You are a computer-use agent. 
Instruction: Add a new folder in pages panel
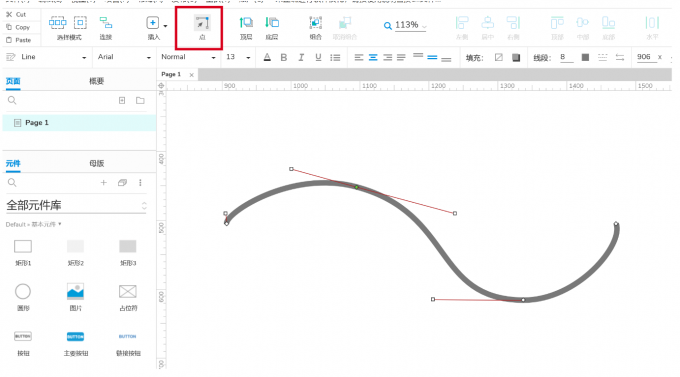pyautogui.click(x=140, y=101)
